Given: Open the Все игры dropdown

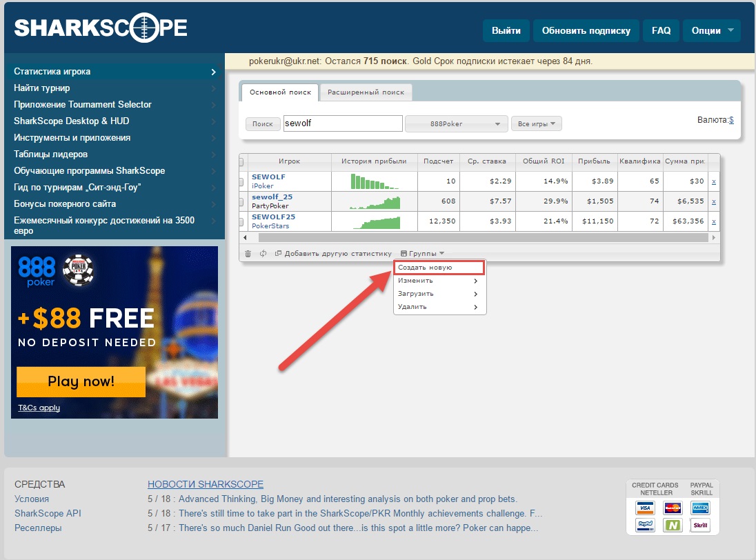Looking at the screenshot, I should 536,124.
